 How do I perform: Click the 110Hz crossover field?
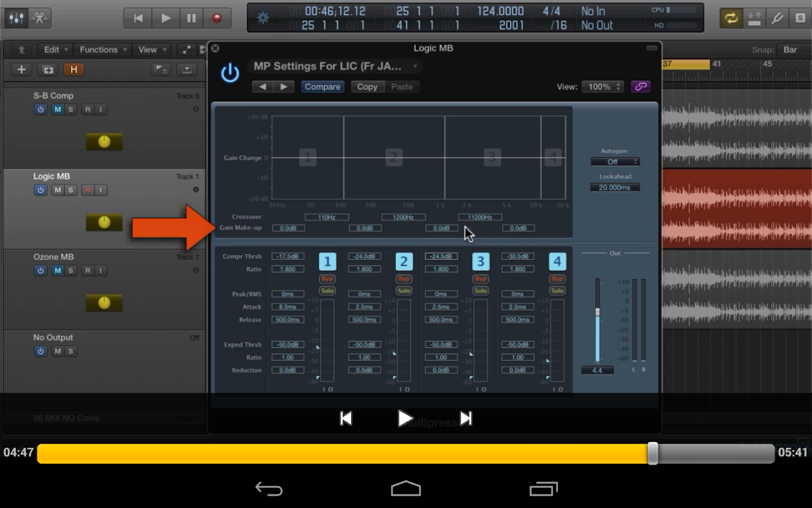pyautogui.click(x=327, y=217)
